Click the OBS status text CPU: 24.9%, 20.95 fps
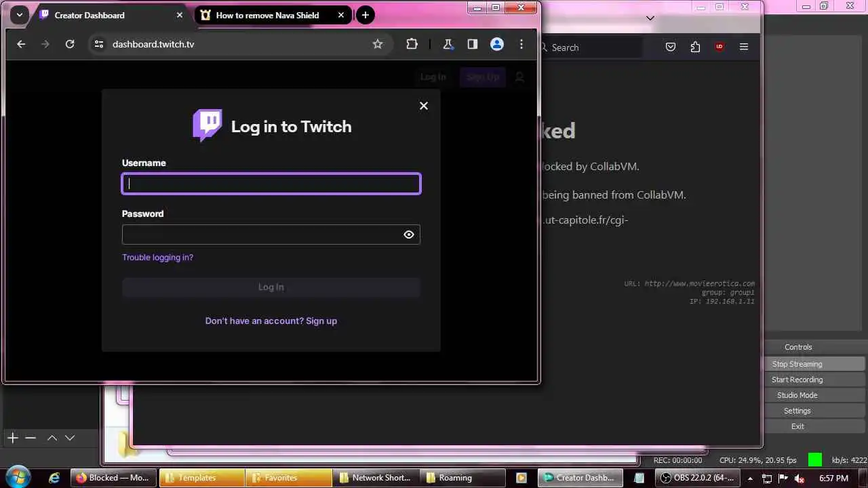 (758, 460)
